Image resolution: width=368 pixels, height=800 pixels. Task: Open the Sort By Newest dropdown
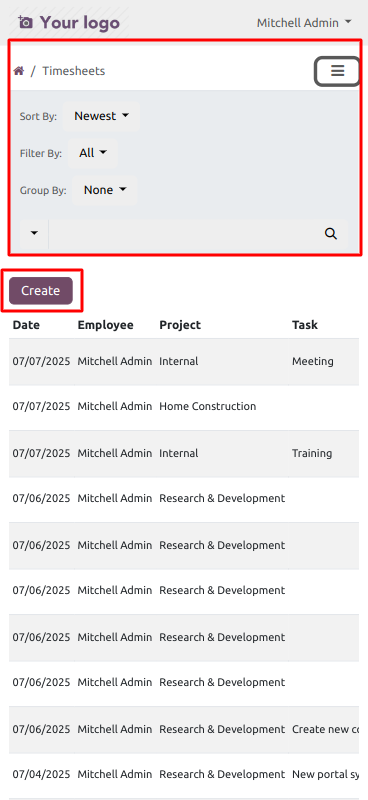102,116
